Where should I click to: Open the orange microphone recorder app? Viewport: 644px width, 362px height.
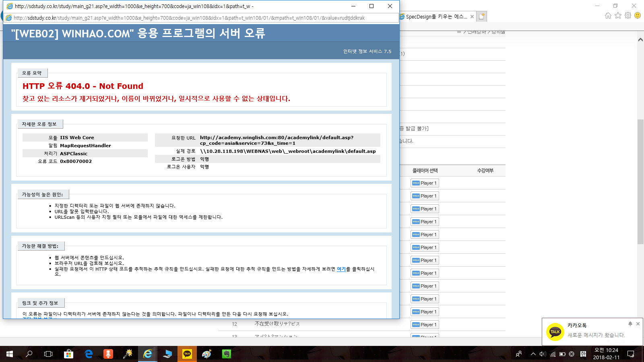(108, 354)
